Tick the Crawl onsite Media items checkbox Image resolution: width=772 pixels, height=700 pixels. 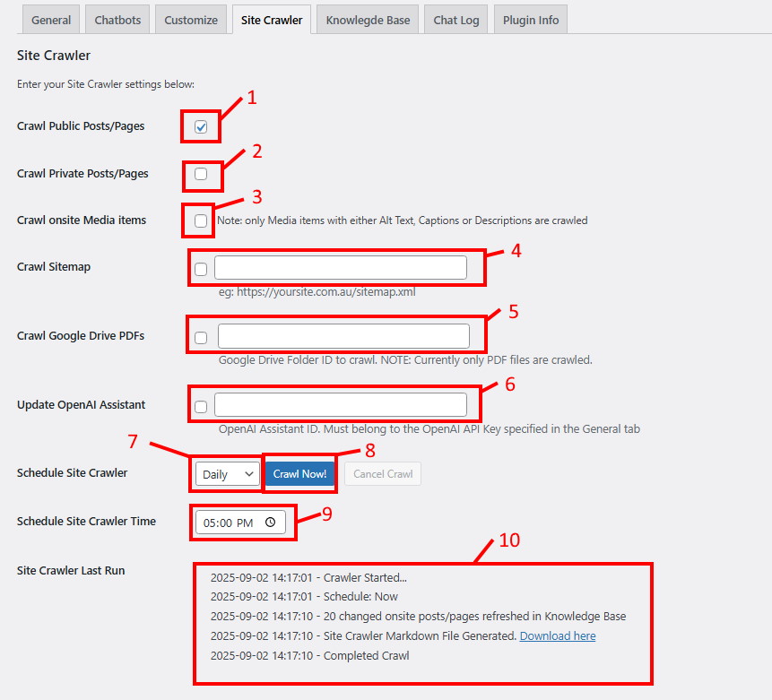201,220
